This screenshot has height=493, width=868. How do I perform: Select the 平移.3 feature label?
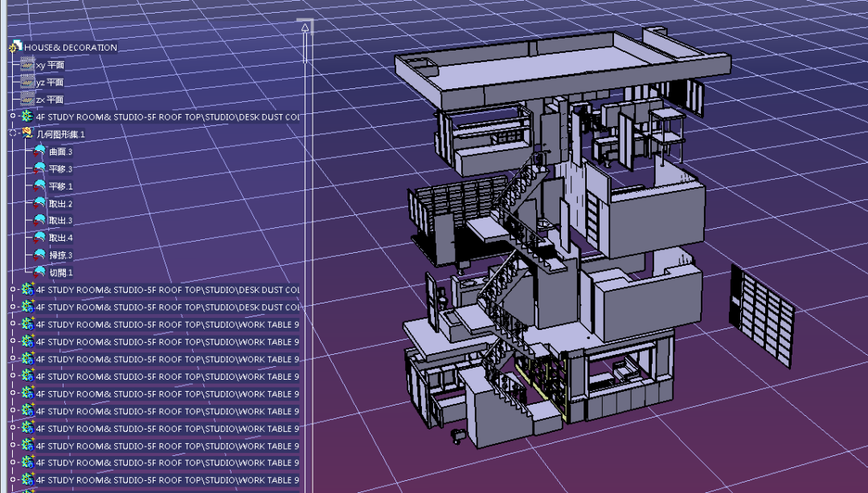61,169
